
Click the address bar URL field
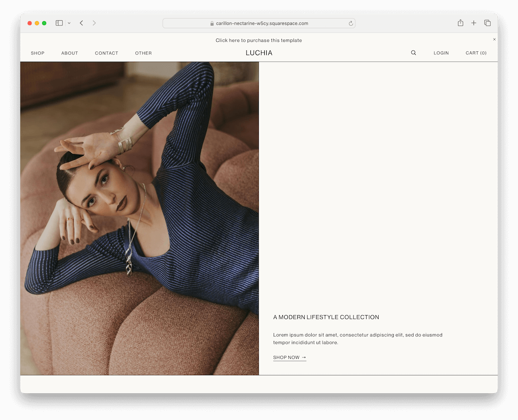[x=259, y=23]
